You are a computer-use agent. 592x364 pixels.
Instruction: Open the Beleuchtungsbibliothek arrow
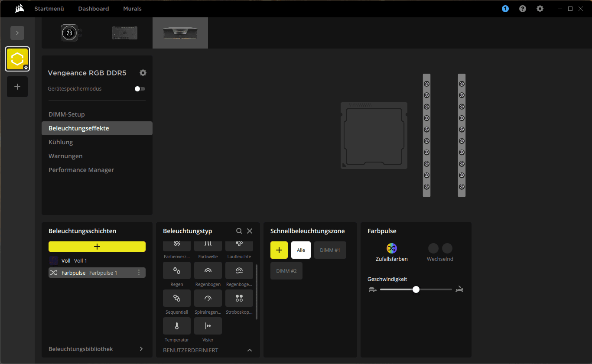(141, 349)
